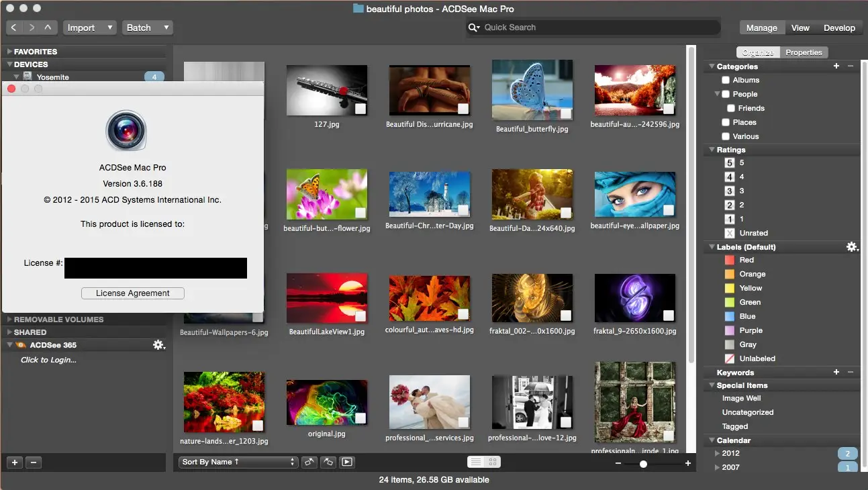
Task: Tick the checkbox on the BeautifulLakeView1.jpg thumbnail
Action: 360,316
